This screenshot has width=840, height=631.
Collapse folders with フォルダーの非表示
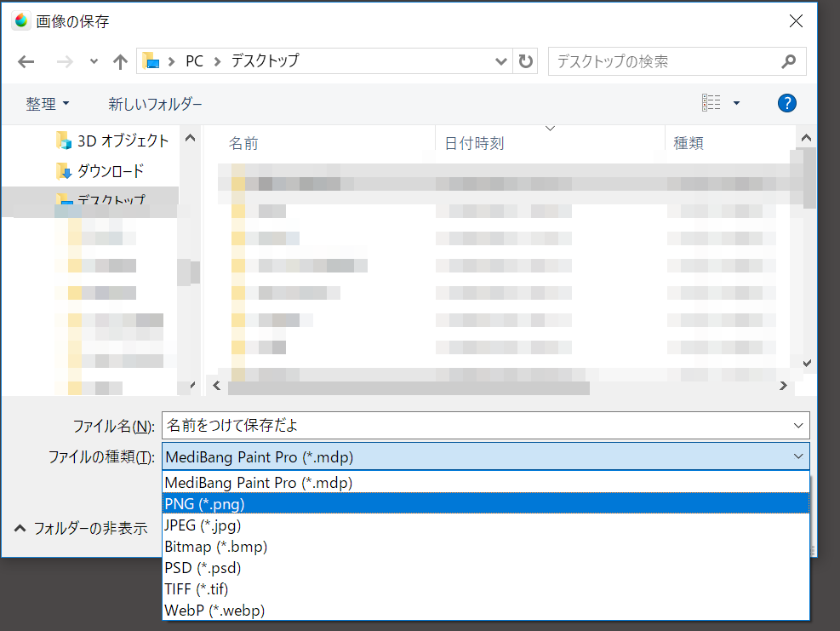tap(80, 528)
